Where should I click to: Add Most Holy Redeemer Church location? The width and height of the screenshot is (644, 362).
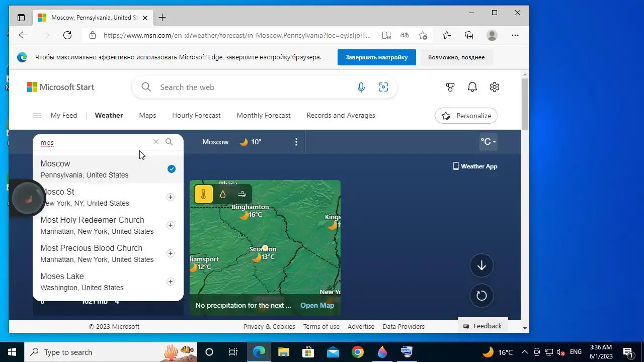point(171,225)
